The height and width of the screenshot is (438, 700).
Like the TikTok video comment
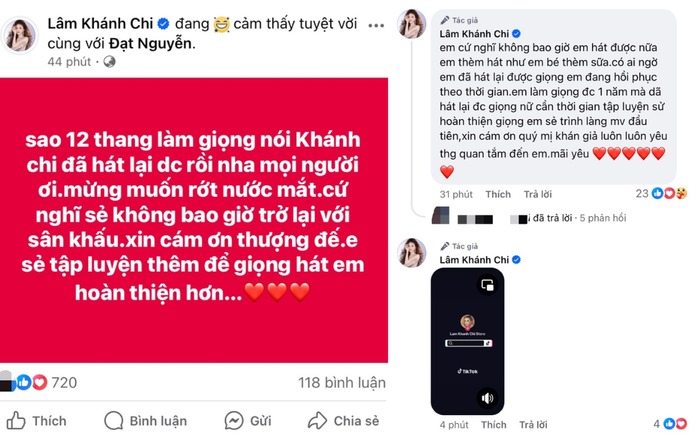pyautogui.click(x=493, y=425)
